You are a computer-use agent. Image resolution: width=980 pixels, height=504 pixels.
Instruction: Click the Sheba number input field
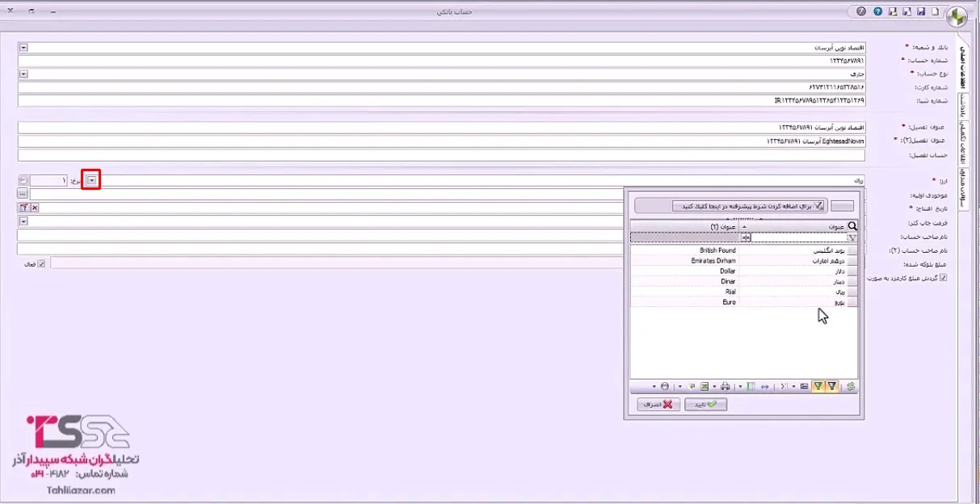coord(441,100)
